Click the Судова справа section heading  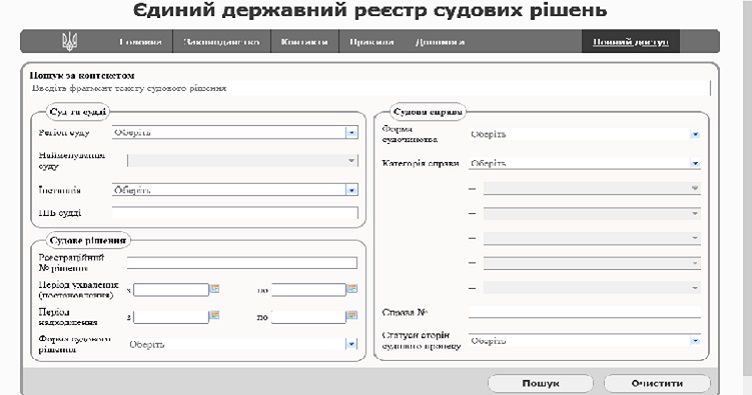tap(428, 112)
